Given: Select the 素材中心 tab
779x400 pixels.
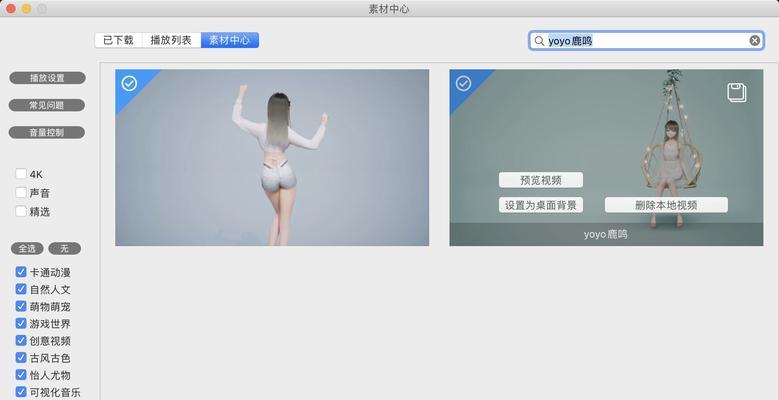Looking at the screenshot, I should point(230,40).
